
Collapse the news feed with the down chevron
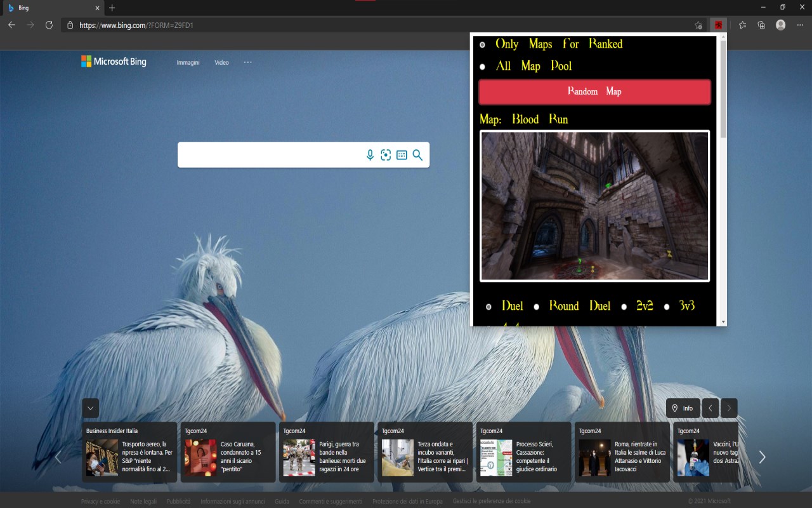click(x=91, y=408)
